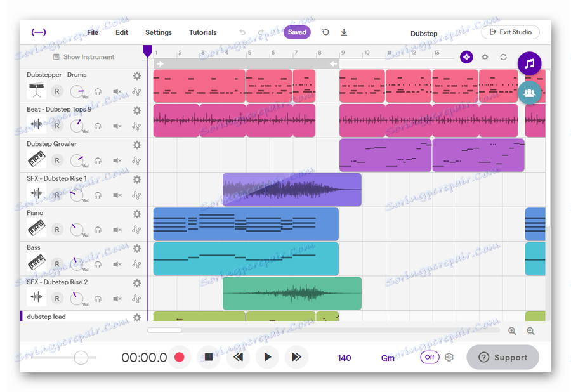Open automation for SFX - Dubstep Rise 1
The image size is (571, 392).
click(x=136, y=195)
